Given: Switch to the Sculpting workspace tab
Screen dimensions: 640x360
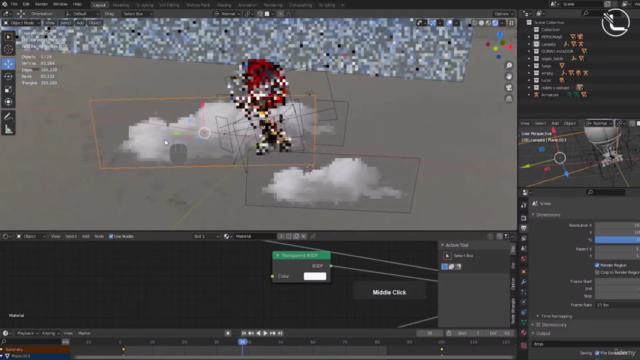Looking at the screenshot, I should (144, 5).
